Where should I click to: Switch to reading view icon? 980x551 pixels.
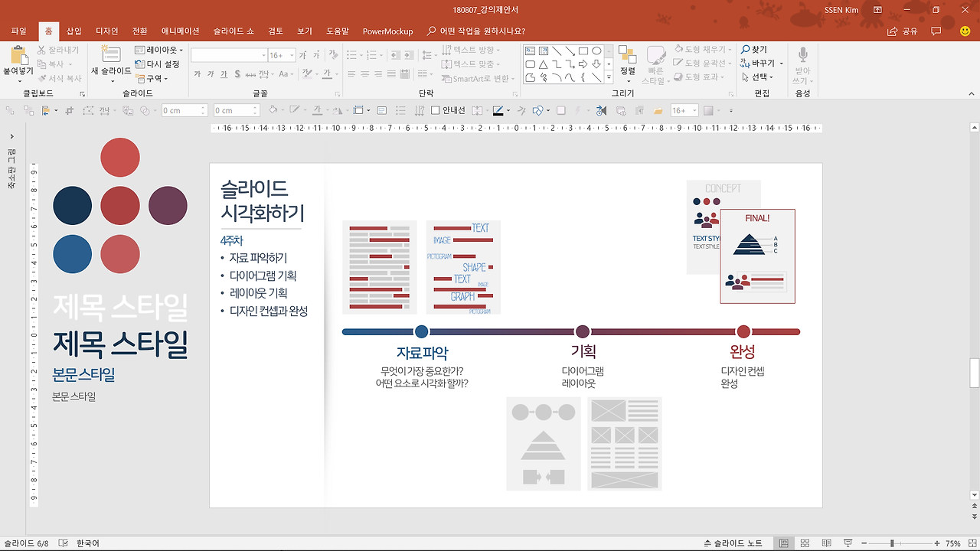827,543
